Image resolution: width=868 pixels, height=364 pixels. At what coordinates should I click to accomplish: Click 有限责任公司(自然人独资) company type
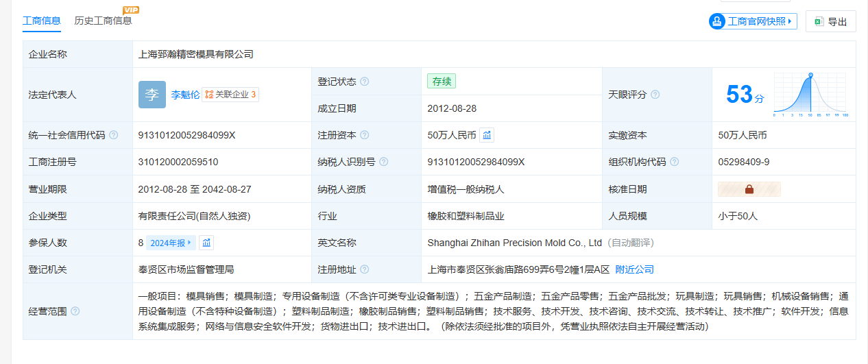pyautogui.click(x=195, y=216)
